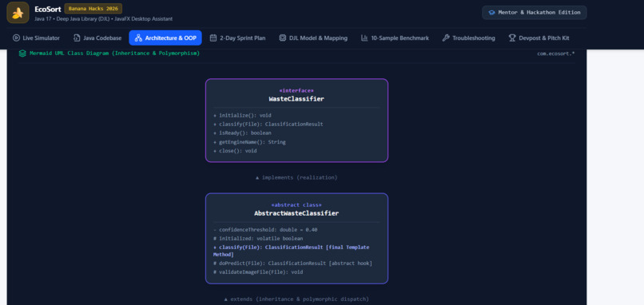Click the «abstract class» stereotype label
This screenshot has width=644, height=305.
click(296, 205)
